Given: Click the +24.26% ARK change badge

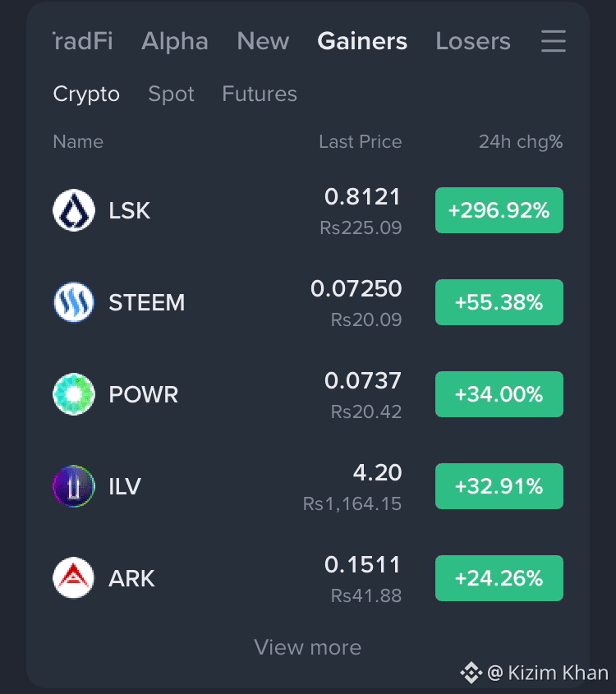Looking at the screenshot, I should 499,578.
